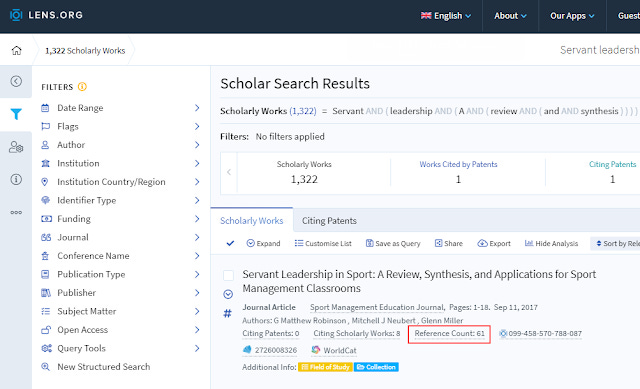Image resolution: width=640 pixels, height=389 pixels.
Task: Click the podium icon for Conference Name
Action: click(x=45, y=256)
